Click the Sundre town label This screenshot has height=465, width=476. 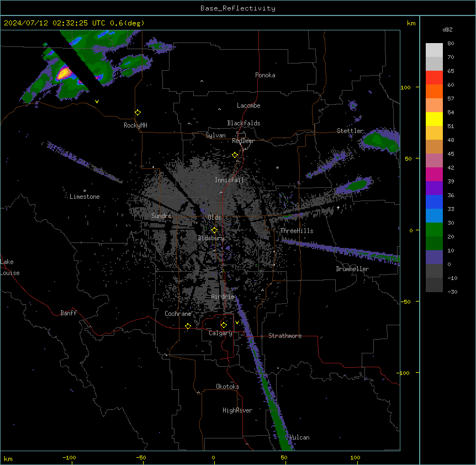161,216
